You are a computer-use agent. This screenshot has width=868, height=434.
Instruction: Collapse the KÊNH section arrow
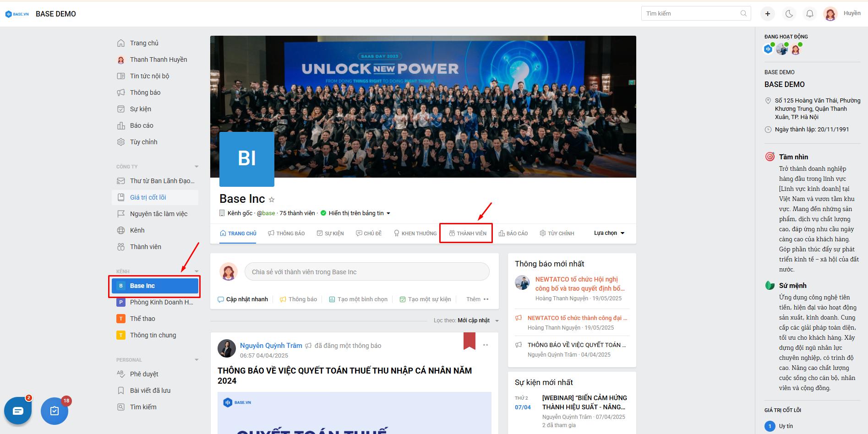[197, 271]
